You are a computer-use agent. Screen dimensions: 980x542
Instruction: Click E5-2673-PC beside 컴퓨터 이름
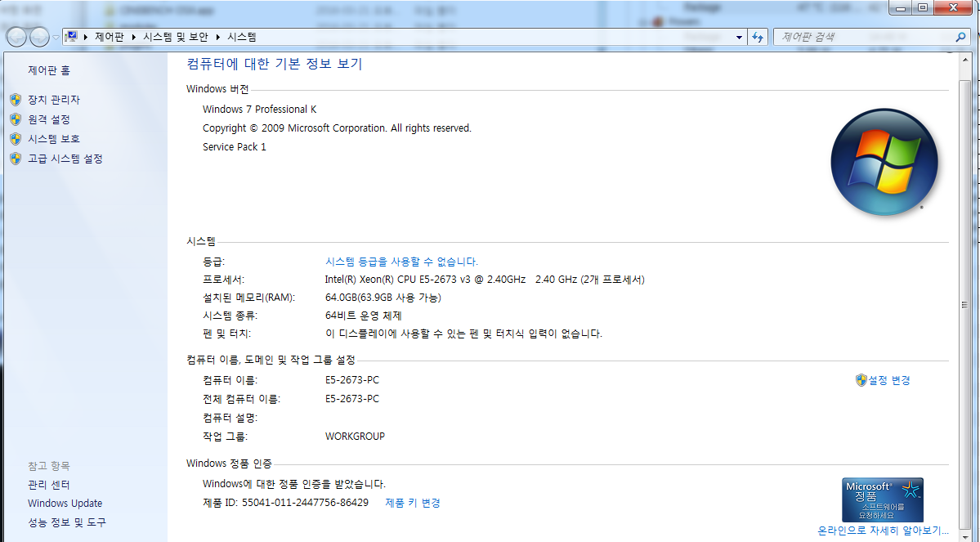(x=352, y=380)
